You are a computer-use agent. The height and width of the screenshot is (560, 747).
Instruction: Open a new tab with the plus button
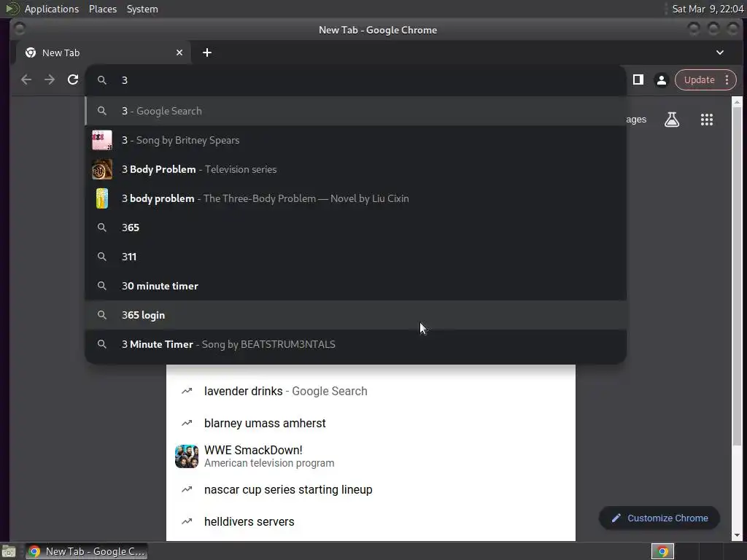(x=206, y=52)
